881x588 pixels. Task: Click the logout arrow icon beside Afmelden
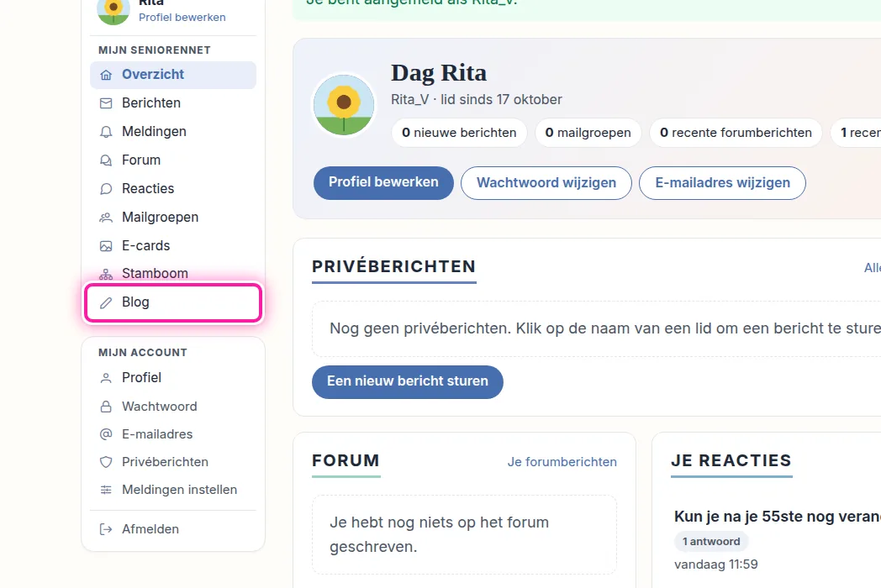click(x=106, y=529)
